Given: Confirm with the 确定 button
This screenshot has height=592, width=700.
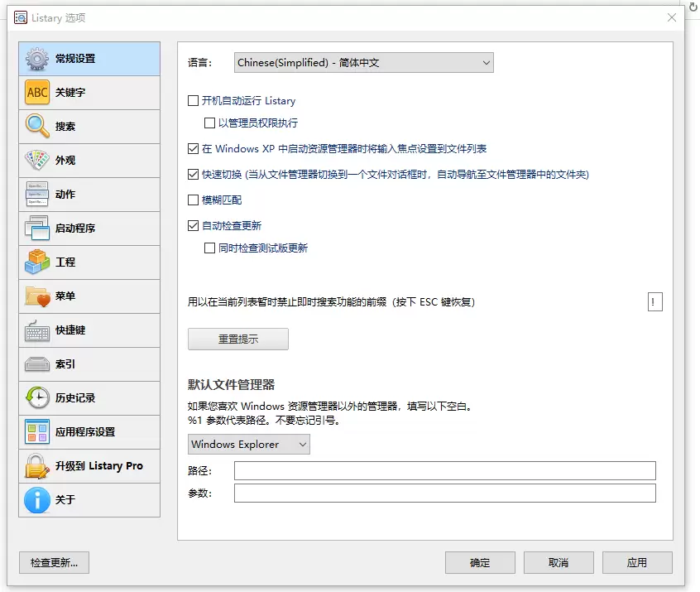Looking at the screenshot, I should 480,562.
